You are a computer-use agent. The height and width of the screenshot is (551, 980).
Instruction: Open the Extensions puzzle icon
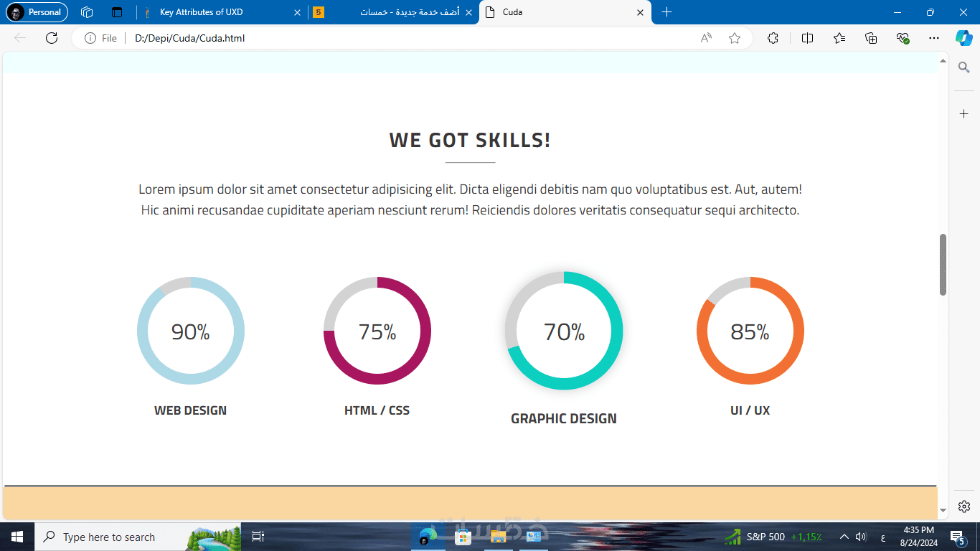[x=773, y=38]
